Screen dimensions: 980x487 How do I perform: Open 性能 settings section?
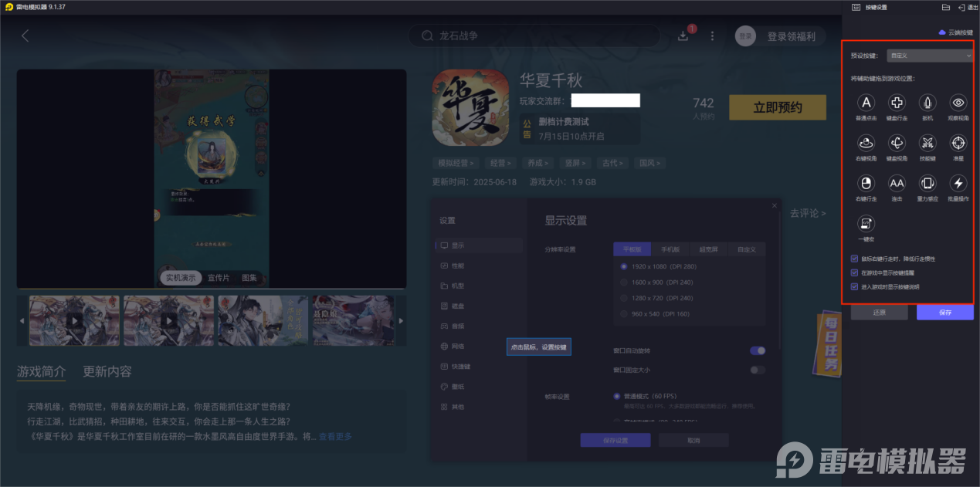[x=479, y=265]
